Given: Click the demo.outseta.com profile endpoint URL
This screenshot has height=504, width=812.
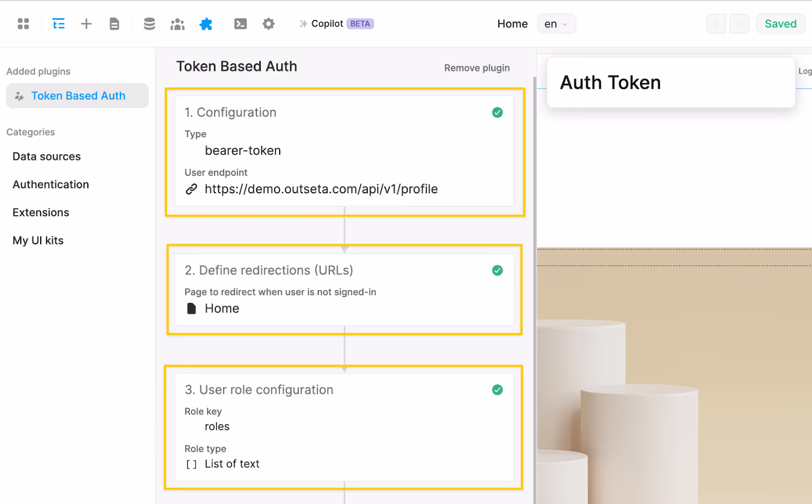Looking at the screenshot, I should [x=321, y=189].
